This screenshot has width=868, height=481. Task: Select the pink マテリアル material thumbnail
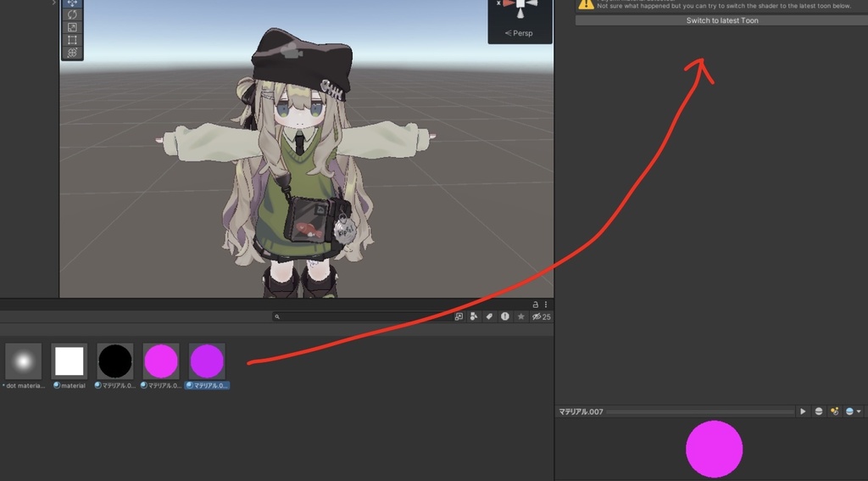(161, 361)
